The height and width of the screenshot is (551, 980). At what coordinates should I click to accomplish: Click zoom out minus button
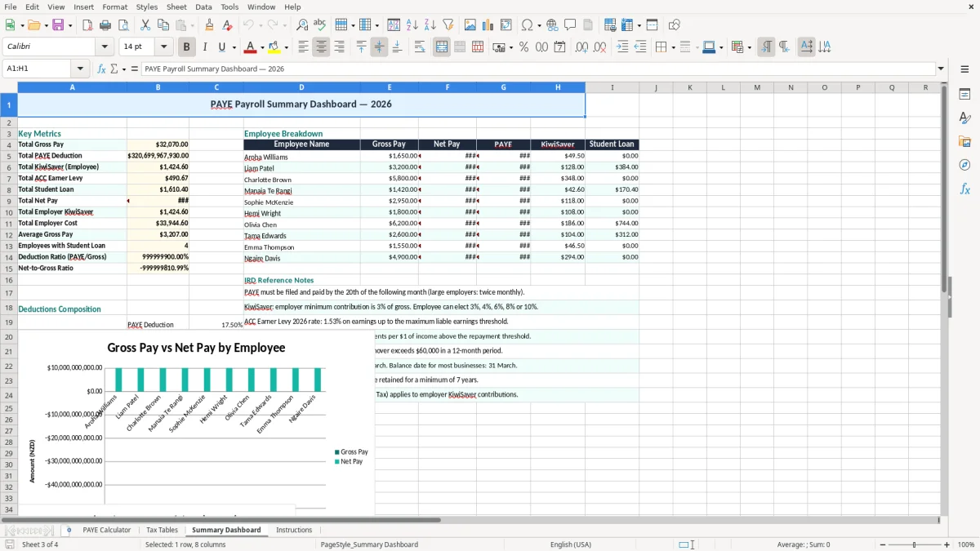point(882,544)
